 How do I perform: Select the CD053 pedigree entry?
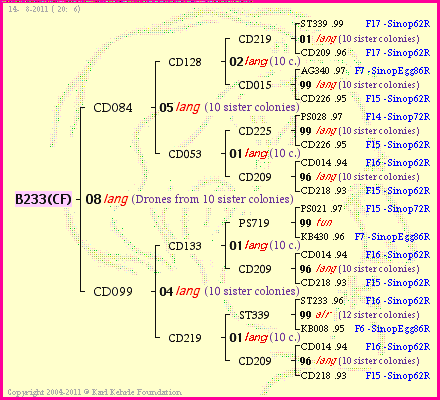tap(185, 154)
